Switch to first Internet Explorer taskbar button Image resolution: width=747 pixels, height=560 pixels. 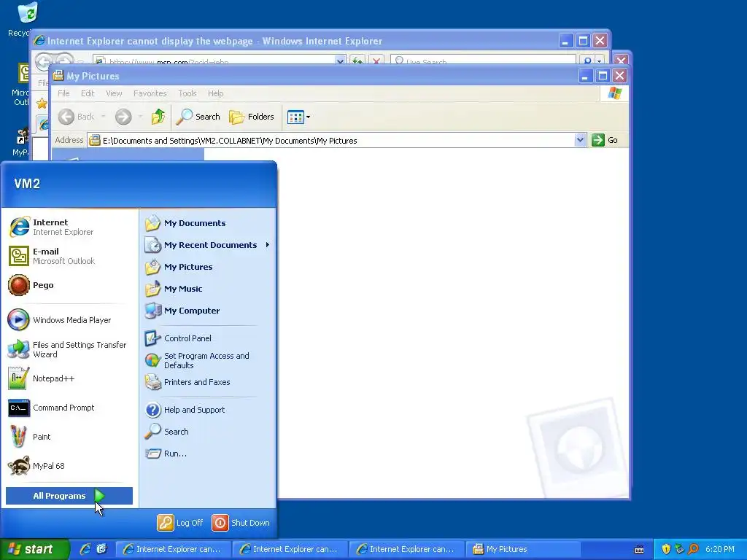174,549
